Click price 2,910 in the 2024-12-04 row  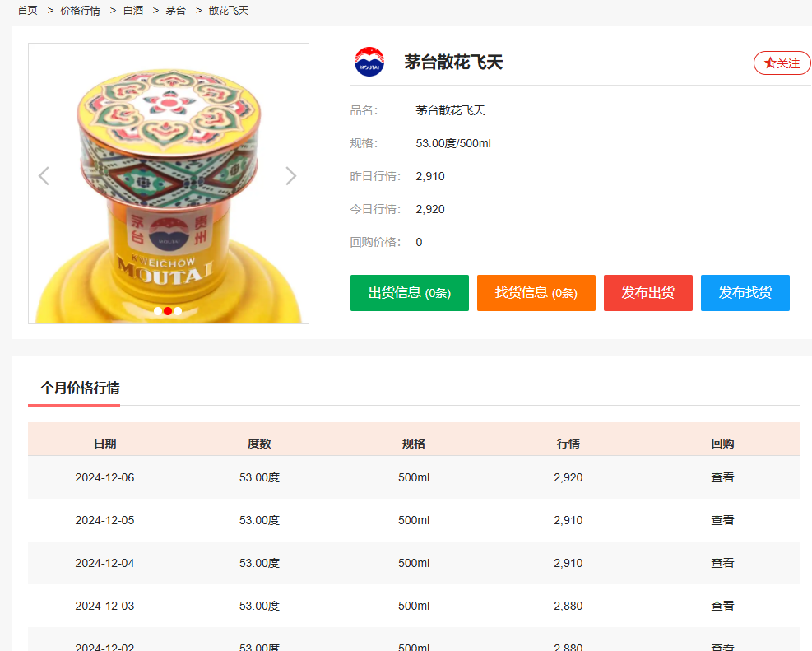tap(568, 563)
